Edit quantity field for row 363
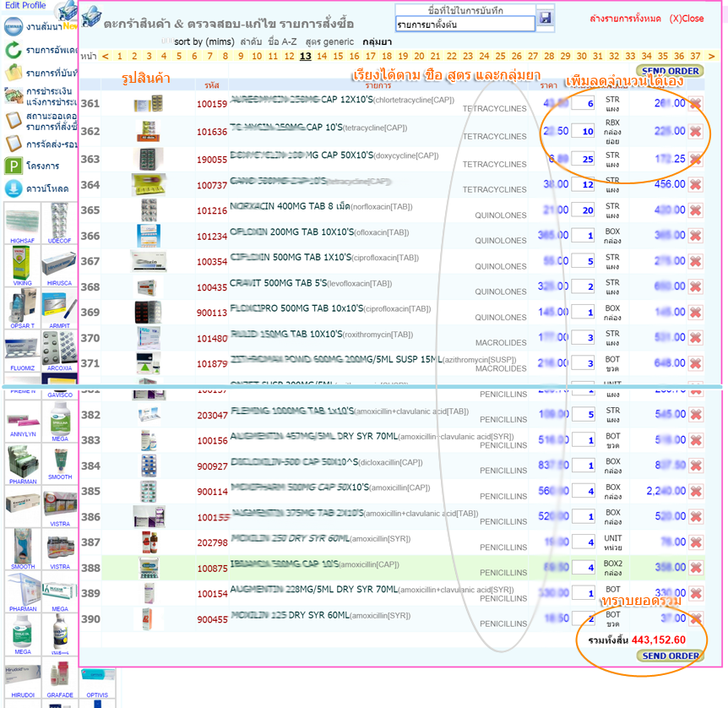This screenshot has width=728, height=708. (583, 159)
